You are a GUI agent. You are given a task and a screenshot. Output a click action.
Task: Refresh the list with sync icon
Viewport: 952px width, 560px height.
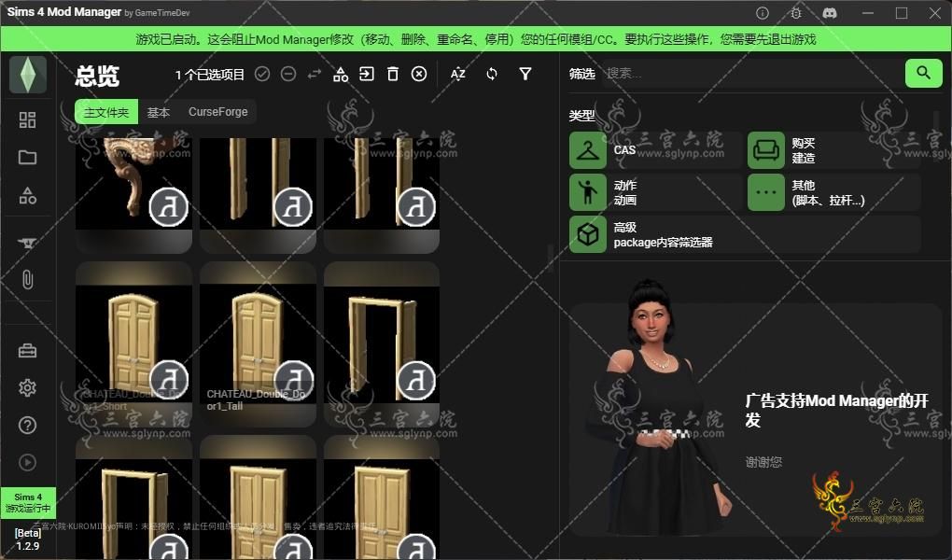point(492,74)
